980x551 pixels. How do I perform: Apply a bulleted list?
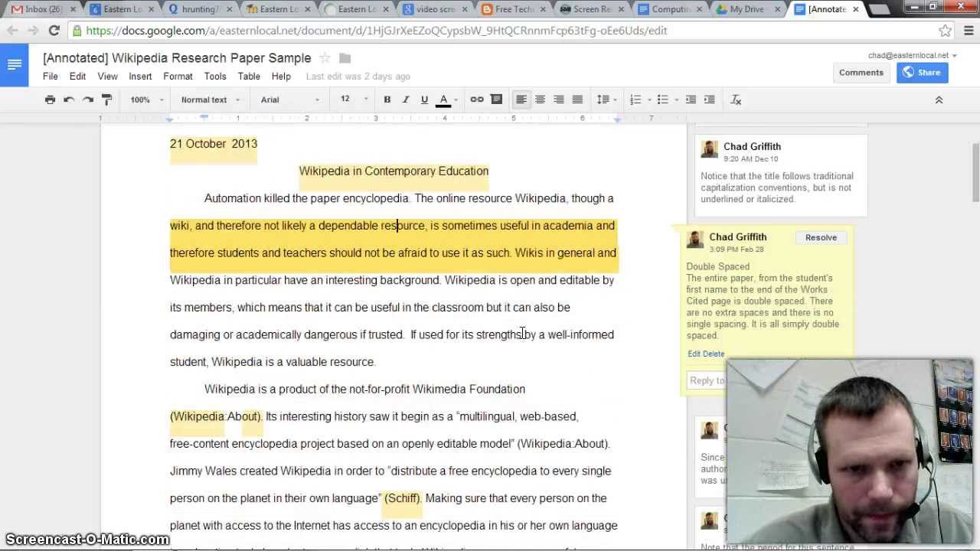point(663,99)
